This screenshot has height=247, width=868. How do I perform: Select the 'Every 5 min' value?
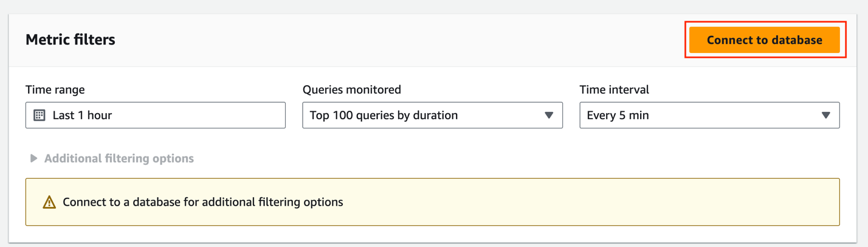pyautogui.click(x=618, y=115)
